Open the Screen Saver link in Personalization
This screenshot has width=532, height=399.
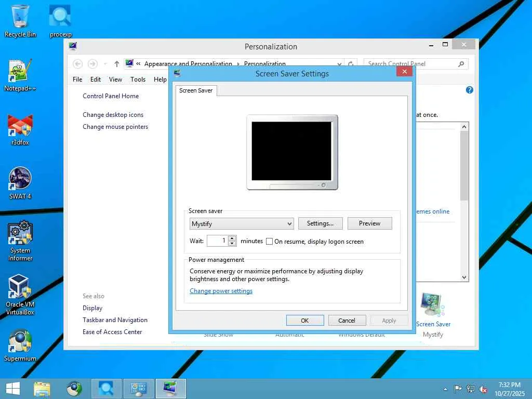(x=433, y=324)
